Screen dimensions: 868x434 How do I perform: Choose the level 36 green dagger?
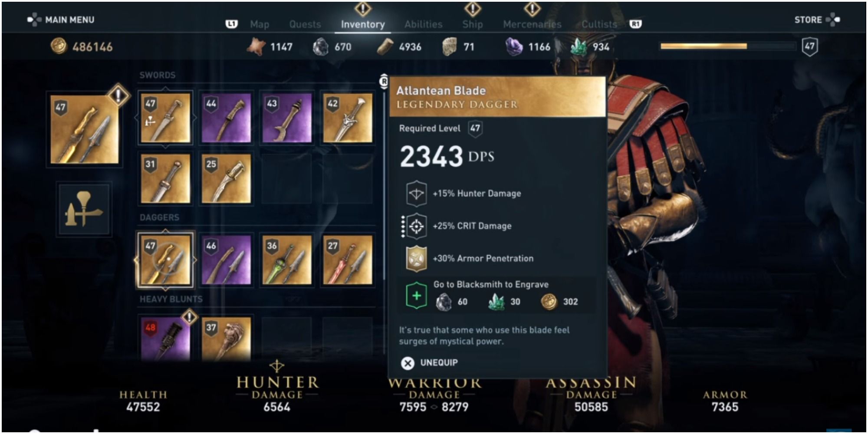pyautogui.click(x=287, y=260)
